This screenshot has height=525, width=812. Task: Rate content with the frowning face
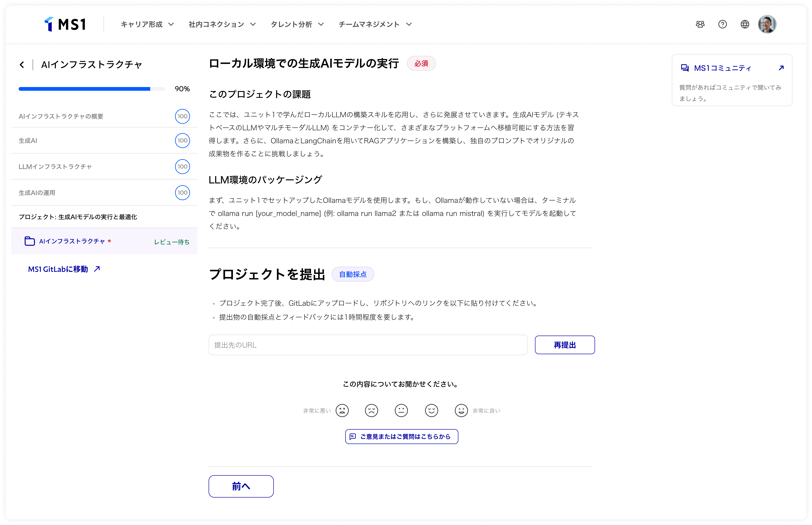click(x=371, y=411)
